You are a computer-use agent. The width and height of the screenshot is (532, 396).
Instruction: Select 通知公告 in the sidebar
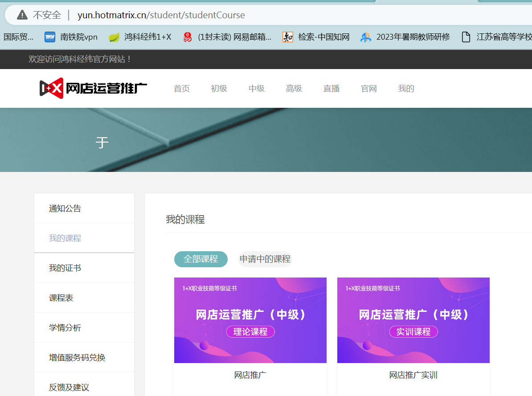click(84, 208)
